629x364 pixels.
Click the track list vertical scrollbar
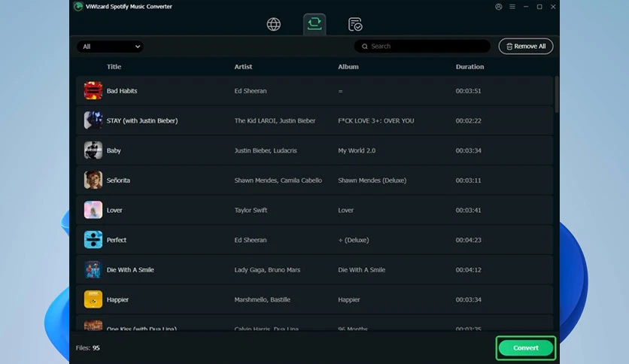click(x=556, y=95)
